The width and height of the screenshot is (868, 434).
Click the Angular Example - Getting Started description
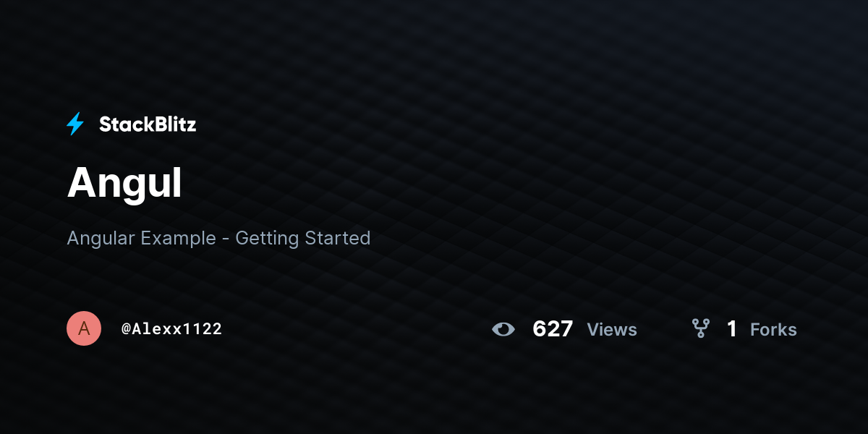coord(218,238)
